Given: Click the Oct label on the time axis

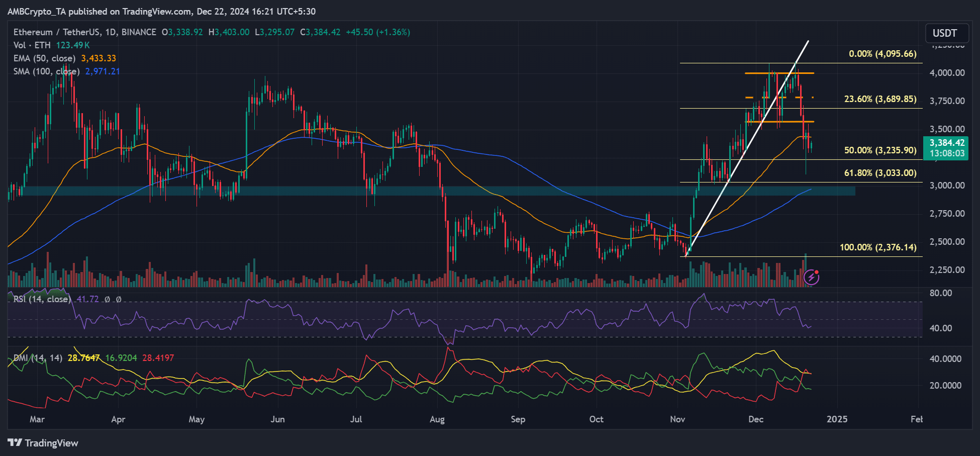Looking at the screenshot, I should tap(597, 419).
